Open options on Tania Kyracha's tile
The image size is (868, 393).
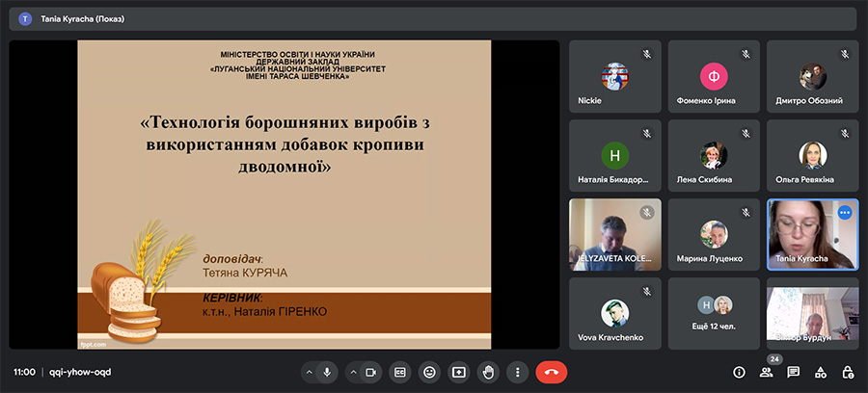[845, 212]
